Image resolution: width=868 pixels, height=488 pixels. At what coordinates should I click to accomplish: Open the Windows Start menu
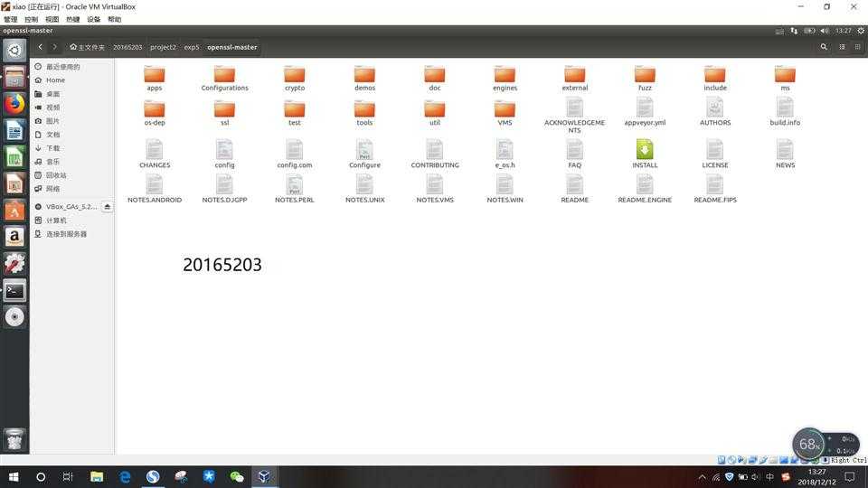tap(14, 476)
